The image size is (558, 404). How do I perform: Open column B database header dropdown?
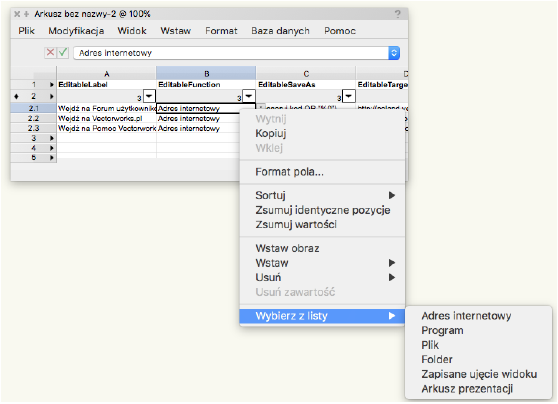click(249, 96)
